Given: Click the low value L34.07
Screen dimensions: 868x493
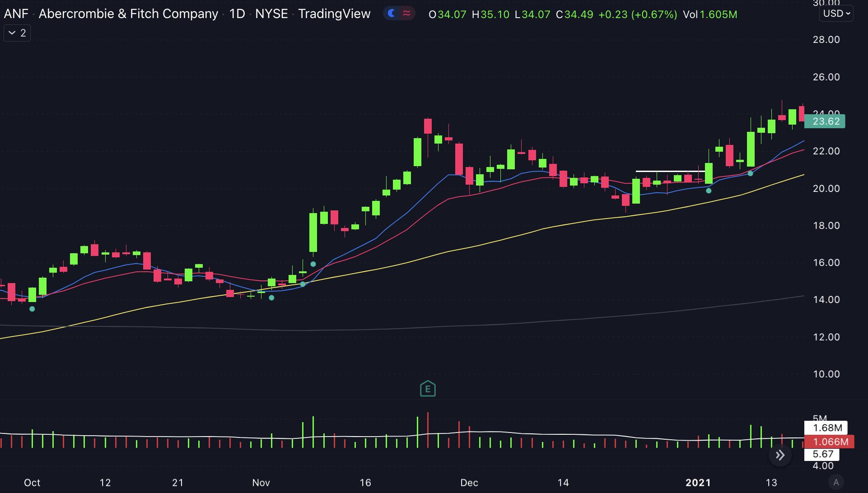Looking at the screenshot, I should (x=532, y=14).
